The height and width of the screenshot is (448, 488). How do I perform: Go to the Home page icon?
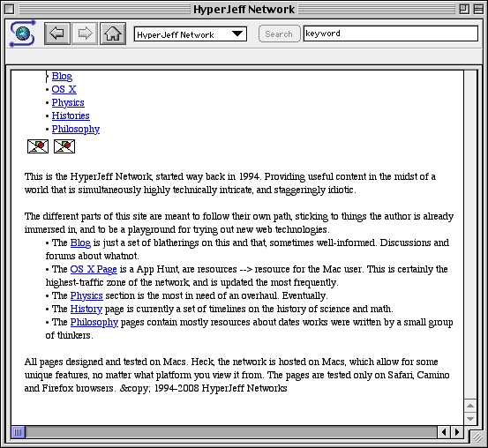[113, 34]
